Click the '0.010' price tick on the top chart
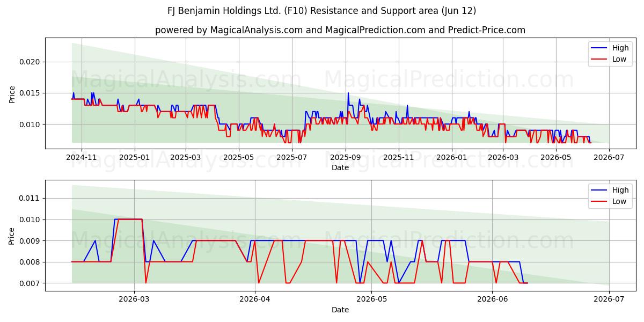This screenshot has width=644, height=322. coord(30,125)
